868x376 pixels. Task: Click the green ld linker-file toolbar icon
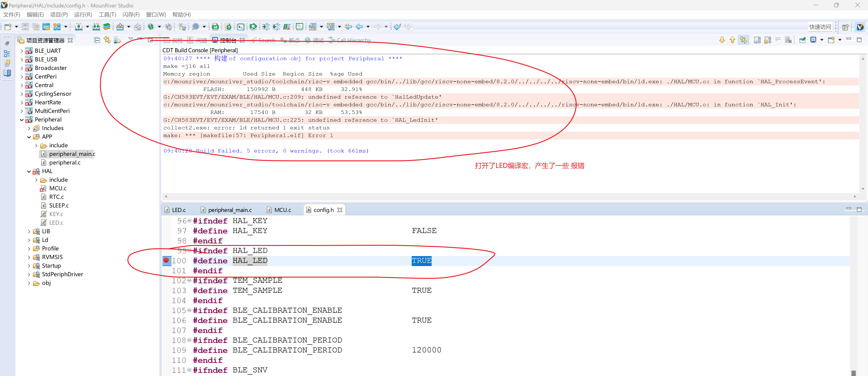tap(215, 27)
